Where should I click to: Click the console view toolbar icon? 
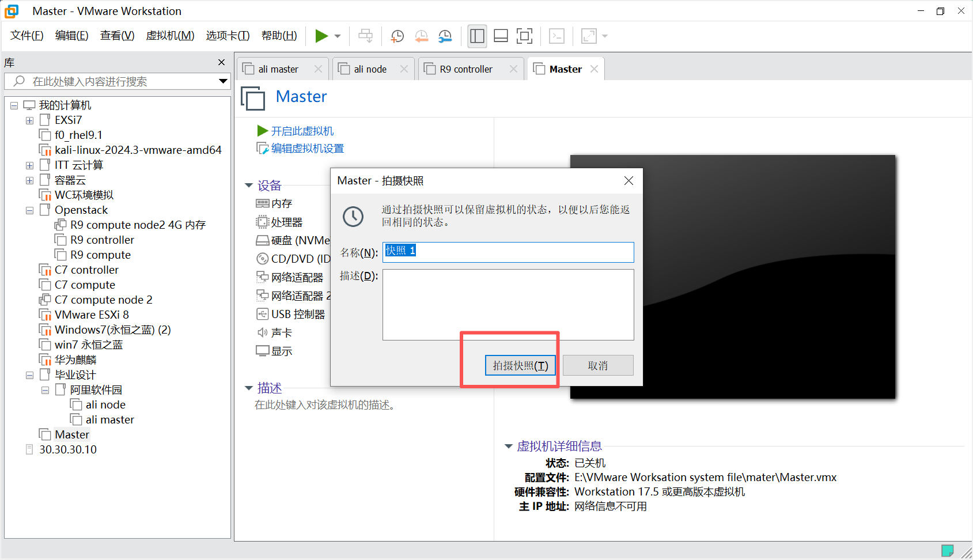click(556, 36)
